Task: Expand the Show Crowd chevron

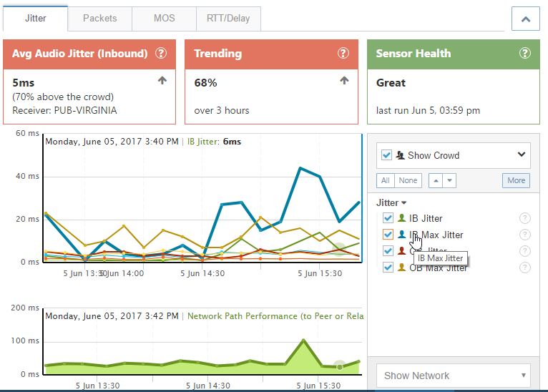Action: click(x=521, y=155)
